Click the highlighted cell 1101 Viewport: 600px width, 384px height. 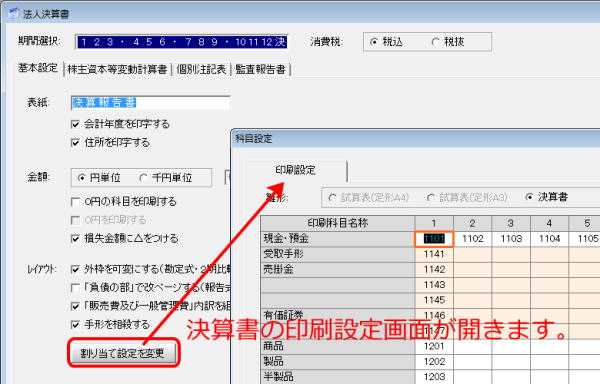click(434, 239)
